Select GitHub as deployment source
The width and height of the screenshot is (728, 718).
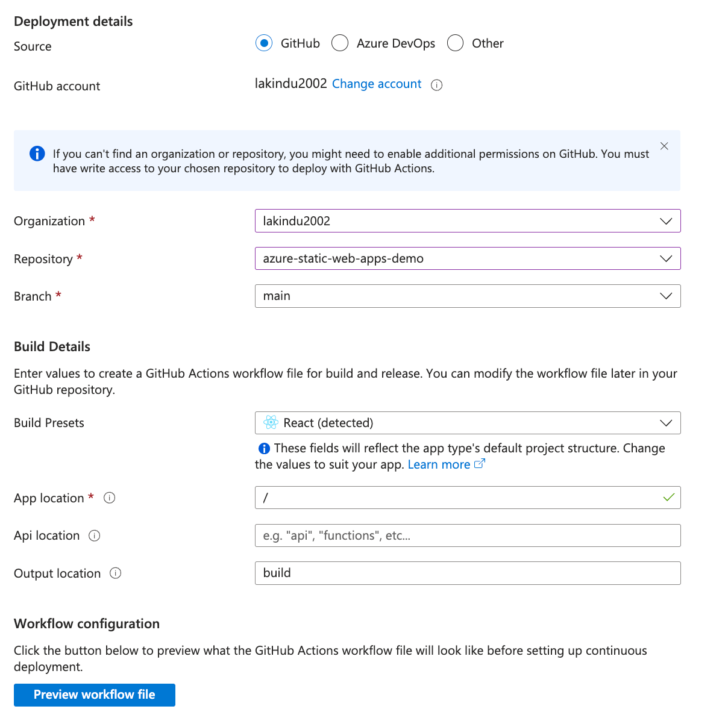264,43
